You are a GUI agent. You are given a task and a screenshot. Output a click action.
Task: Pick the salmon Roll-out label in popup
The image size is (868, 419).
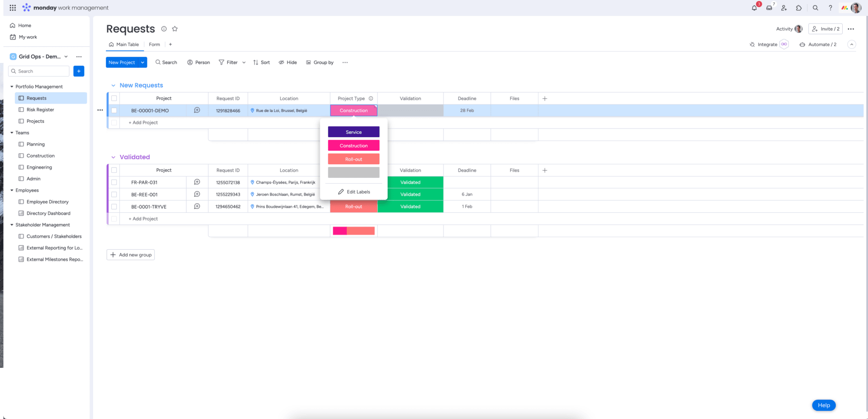[354, 159]
